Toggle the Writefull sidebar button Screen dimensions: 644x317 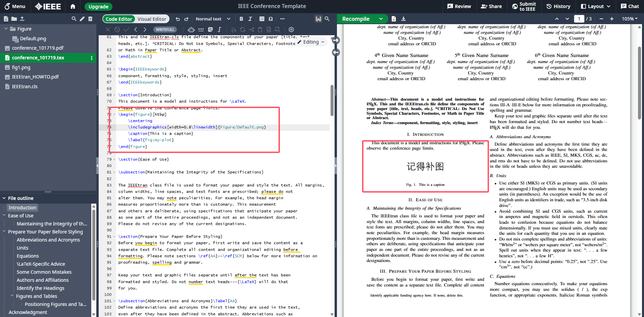(x=318, y=19)
